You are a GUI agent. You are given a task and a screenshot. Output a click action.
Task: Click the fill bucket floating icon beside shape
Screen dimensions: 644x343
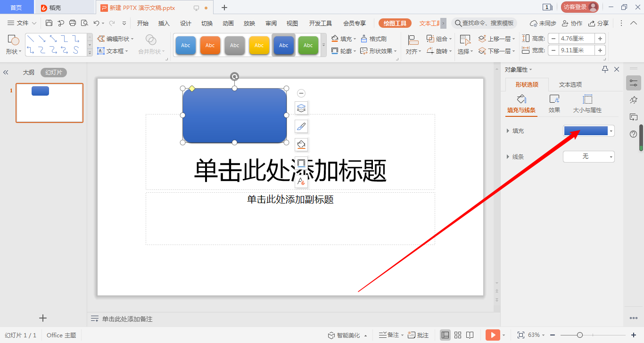point(301,145)
